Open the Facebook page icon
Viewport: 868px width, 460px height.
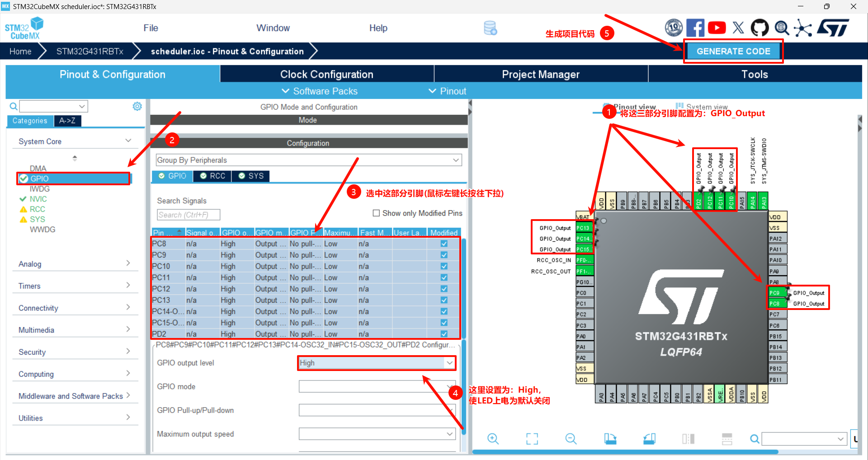pos(695,28)
